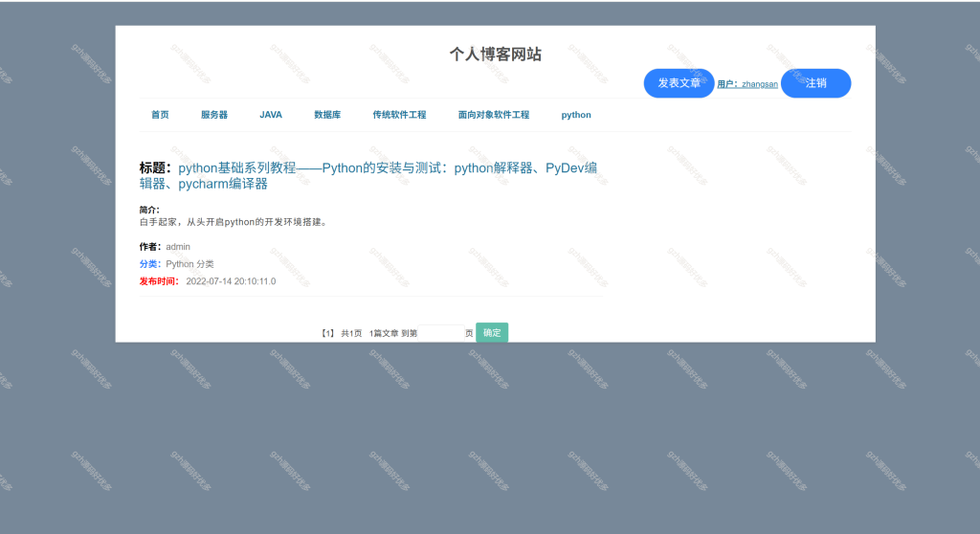Click the 1篇文章 article count text
Viewport: 980px width, 534px height.
tap(384, 333)
